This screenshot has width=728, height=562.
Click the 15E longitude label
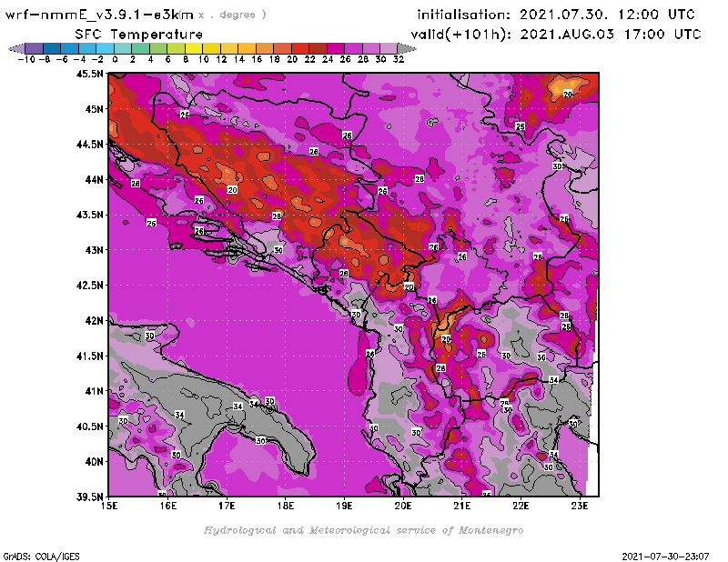(109, 506)
